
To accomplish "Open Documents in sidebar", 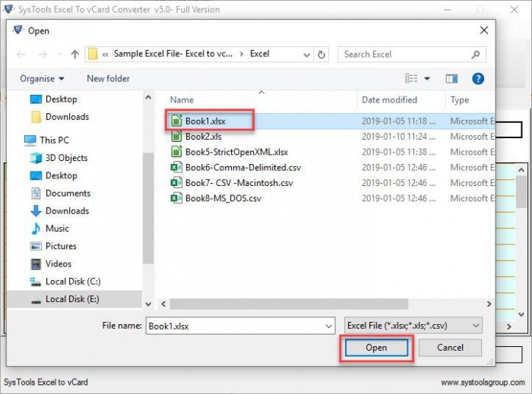I will coord(68,193).
